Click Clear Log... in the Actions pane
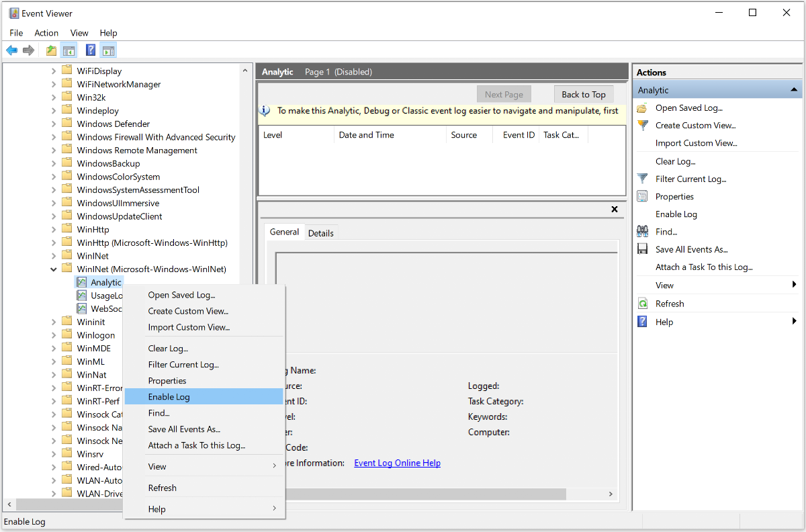 click(x=676, y=162)
